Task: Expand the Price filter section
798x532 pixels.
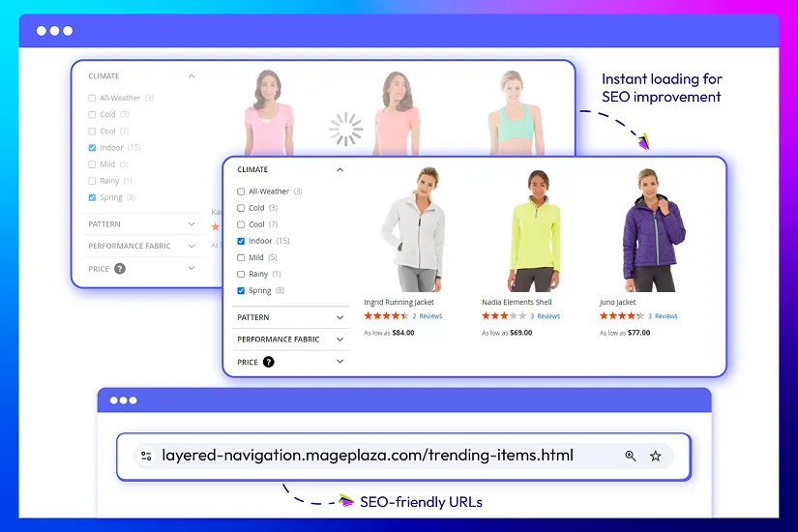Action: tap(340, 362)
